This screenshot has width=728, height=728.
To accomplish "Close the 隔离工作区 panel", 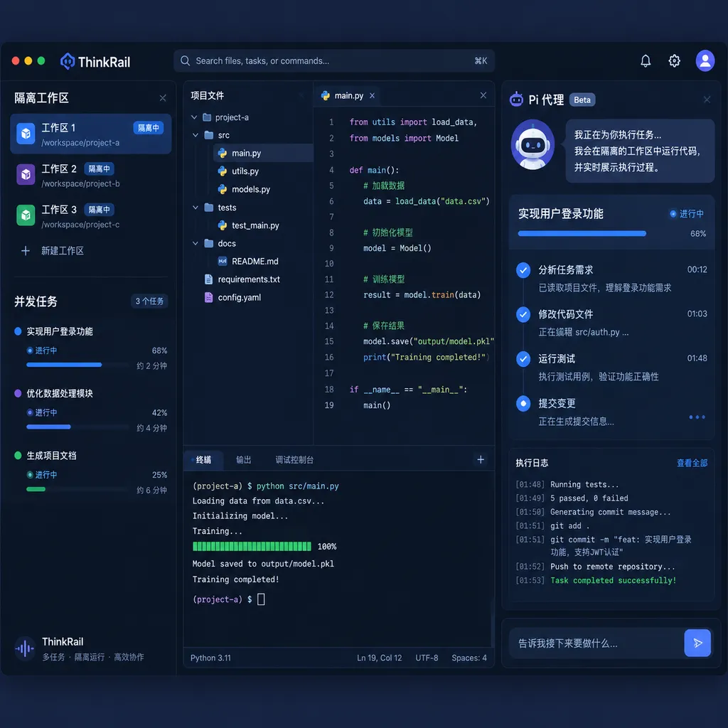I will (163, 98).
